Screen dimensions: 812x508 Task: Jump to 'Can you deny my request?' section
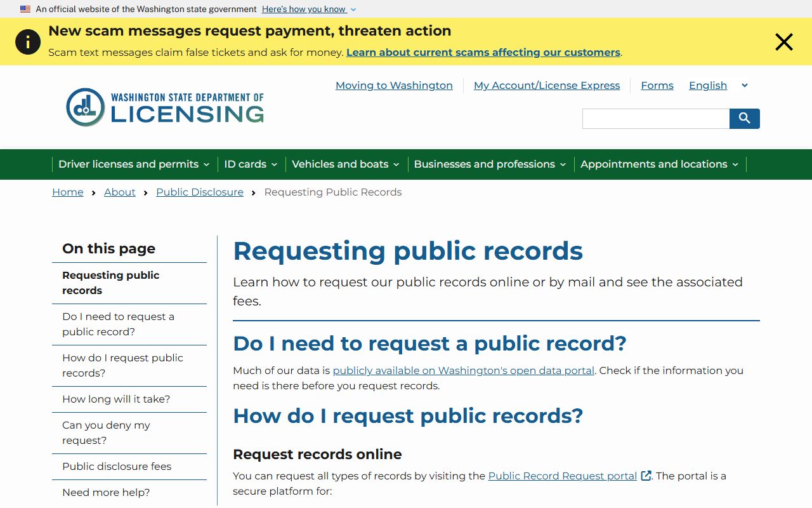[129, 433]
